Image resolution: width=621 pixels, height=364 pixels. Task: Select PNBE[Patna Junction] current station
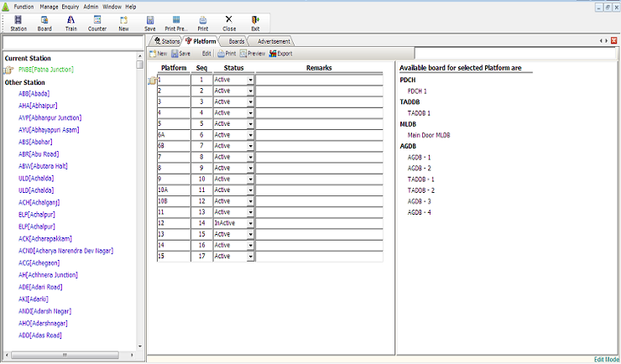click(46, 70)
